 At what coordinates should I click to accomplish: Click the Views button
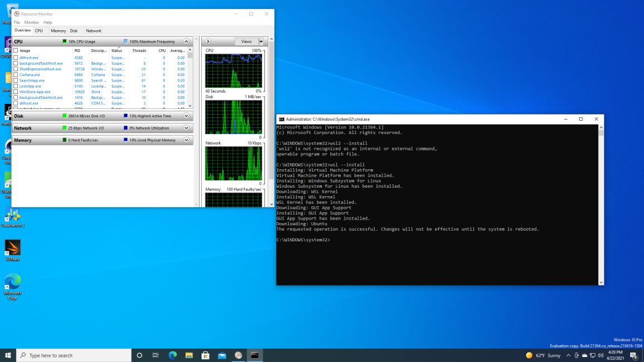click(x=247, y=41)
